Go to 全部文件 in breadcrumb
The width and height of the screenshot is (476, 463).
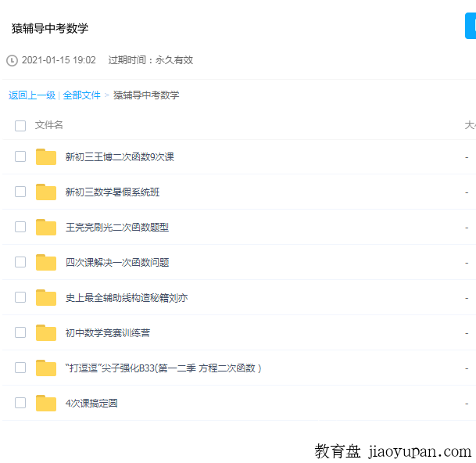pyautogui.click(x=81, y=95)
